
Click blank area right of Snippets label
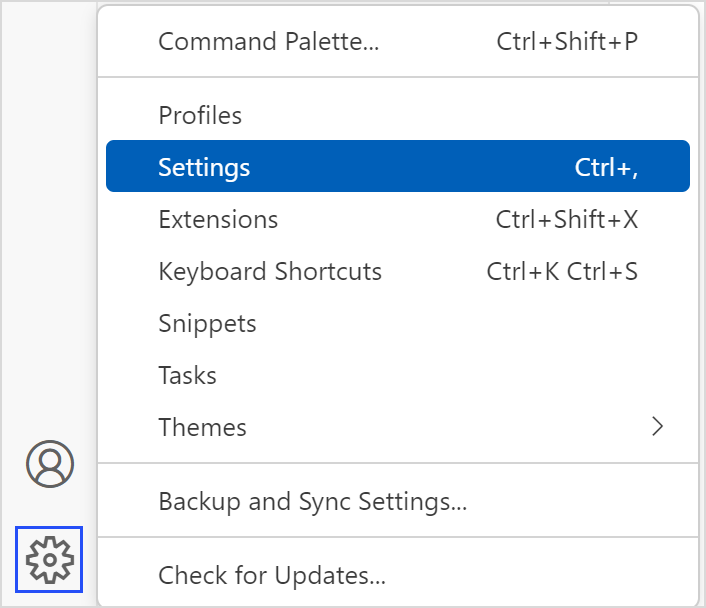tap(450, 324)
